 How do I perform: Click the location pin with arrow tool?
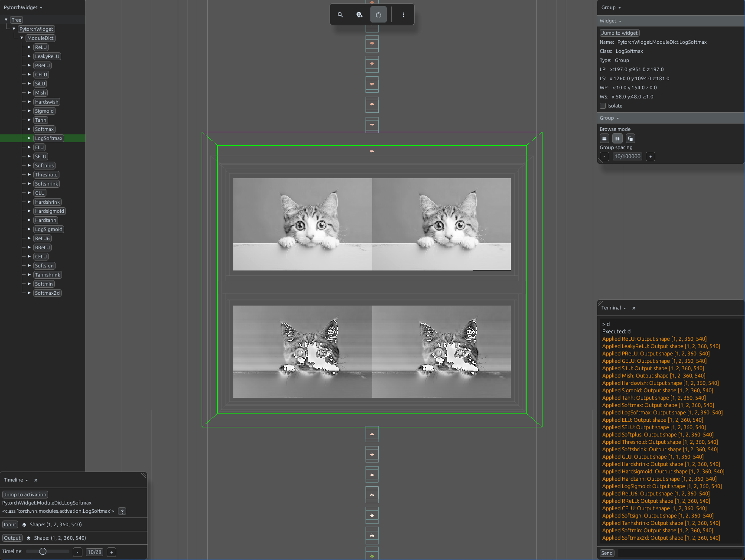point(359,15)
